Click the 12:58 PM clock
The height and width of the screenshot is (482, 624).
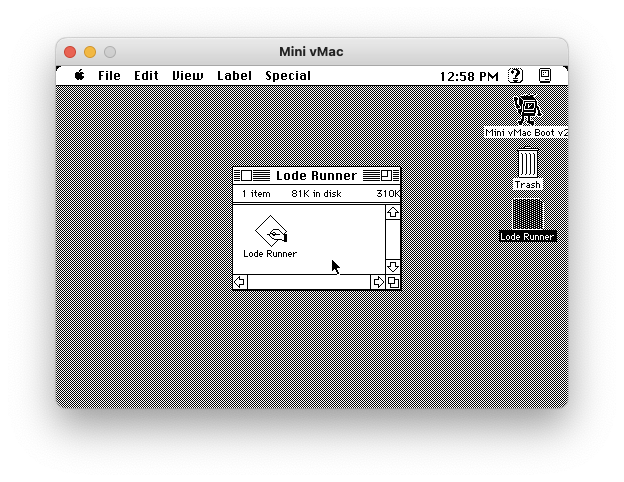coord(469,76)
